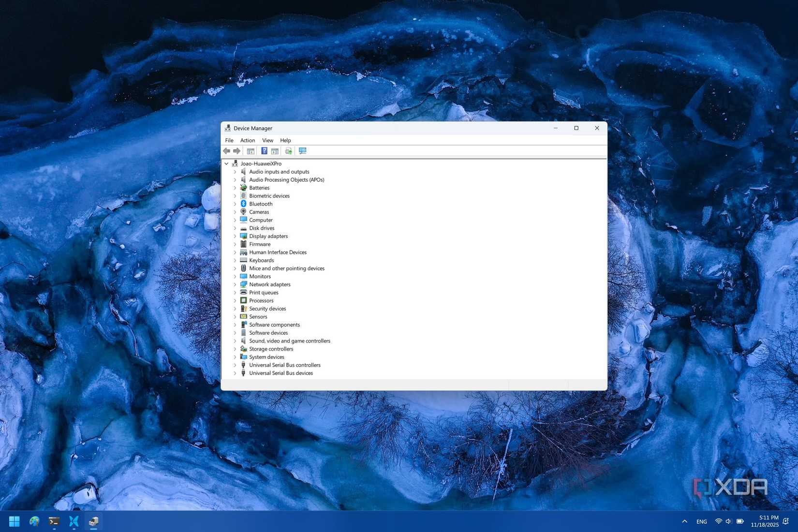This screenshot has height=532, width=798.
Task: Select the Device Manager icon in the taskbar
Action: point(93,521)
